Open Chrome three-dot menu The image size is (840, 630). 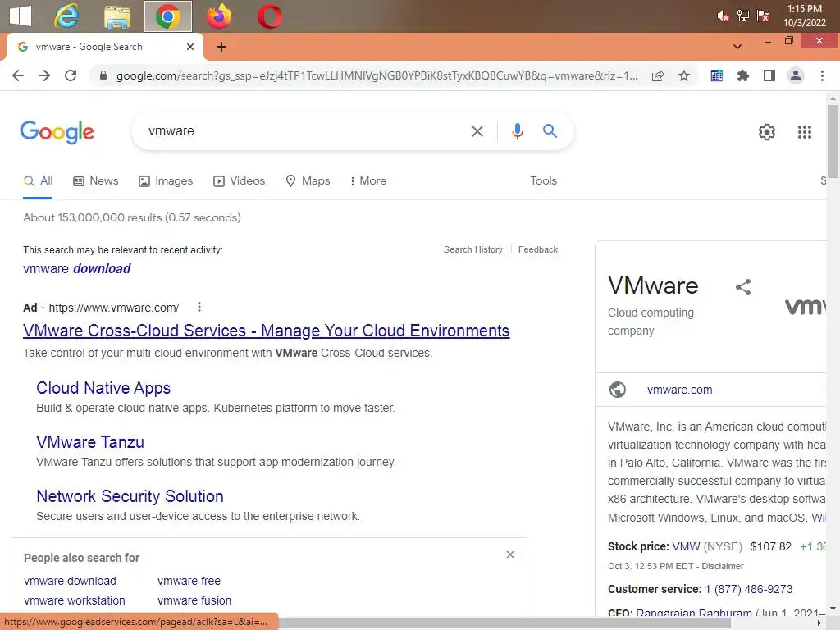pyautogui.click(x=822, y=75)
